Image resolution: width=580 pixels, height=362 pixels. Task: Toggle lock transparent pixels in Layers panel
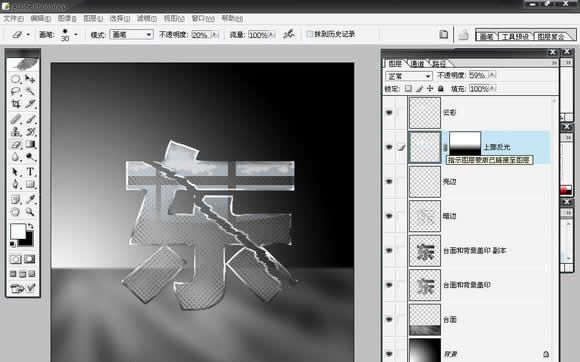pos(408,88)
